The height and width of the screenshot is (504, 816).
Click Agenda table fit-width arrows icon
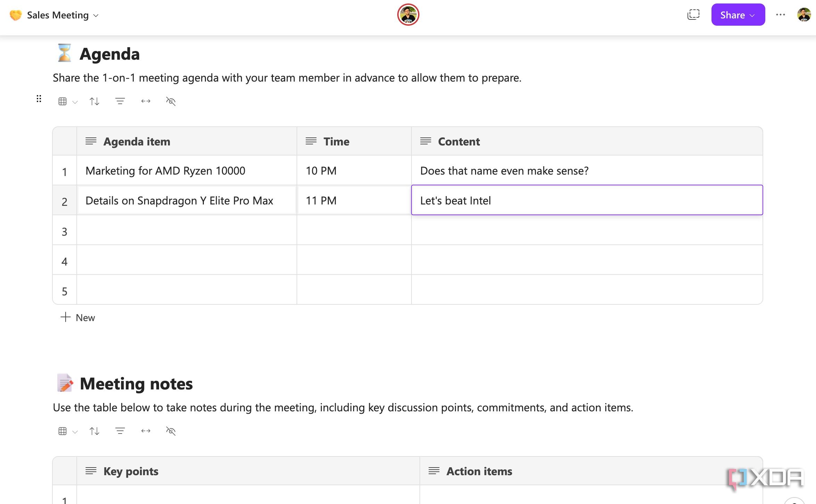point(146,101)
